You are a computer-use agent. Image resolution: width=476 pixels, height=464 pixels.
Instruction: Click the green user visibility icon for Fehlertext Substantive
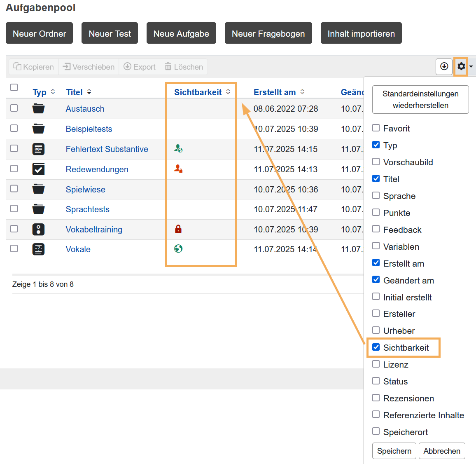click(x=178, y=149)
